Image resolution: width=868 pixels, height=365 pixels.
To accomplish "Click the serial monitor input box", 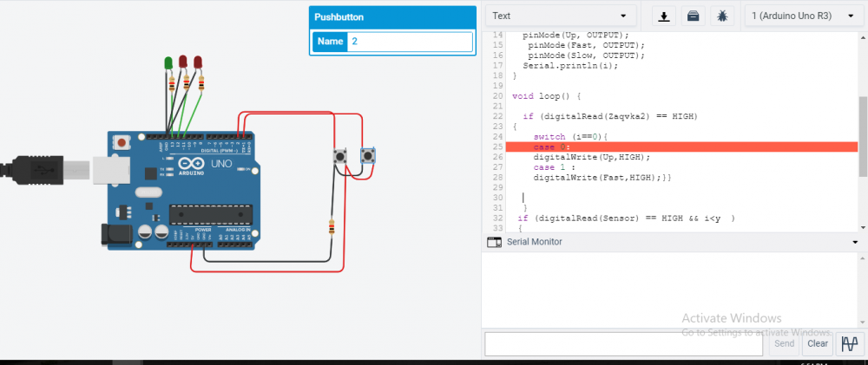I will tap(624, 343).
